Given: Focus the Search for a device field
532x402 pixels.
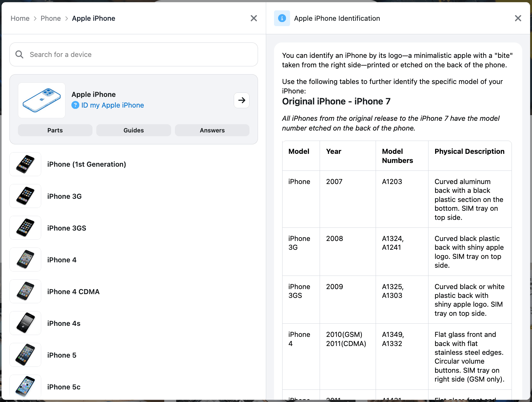Looking at the screenshot, I should pos(134,54).
